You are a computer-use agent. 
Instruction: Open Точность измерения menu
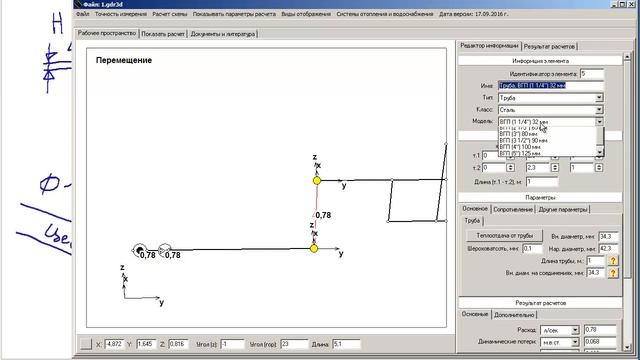120,14
